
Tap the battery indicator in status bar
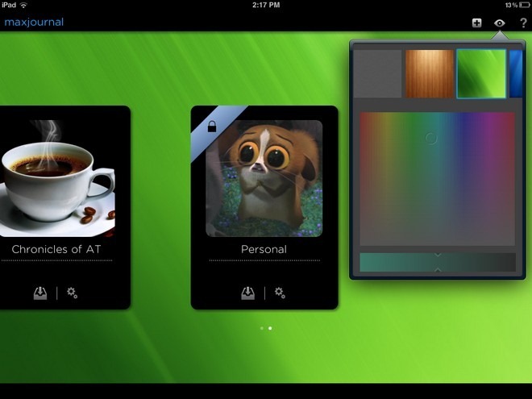524,5
